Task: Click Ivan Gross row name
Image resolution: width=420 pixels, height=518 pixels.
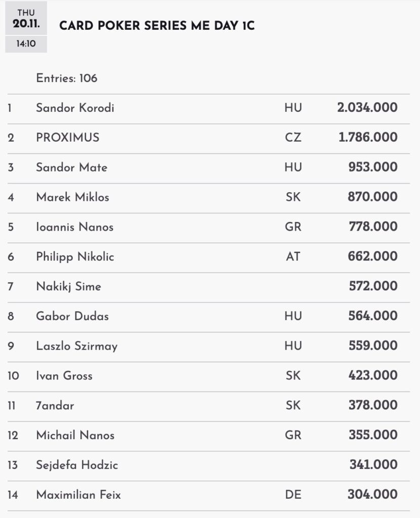Action: [x=64, y=376]
